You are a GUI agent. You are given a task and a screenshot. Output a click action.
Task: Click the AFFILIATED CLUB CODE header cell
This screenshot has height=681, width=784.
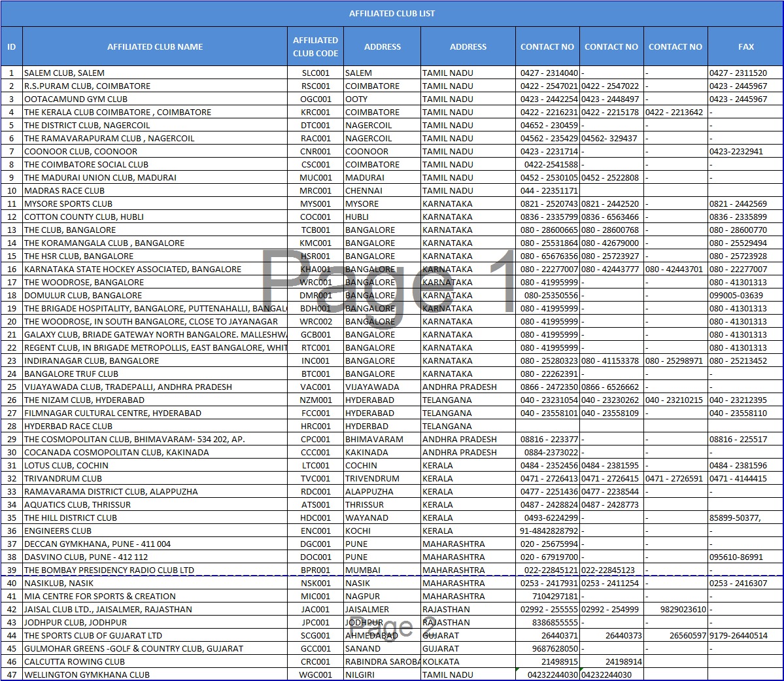(315, 46)
